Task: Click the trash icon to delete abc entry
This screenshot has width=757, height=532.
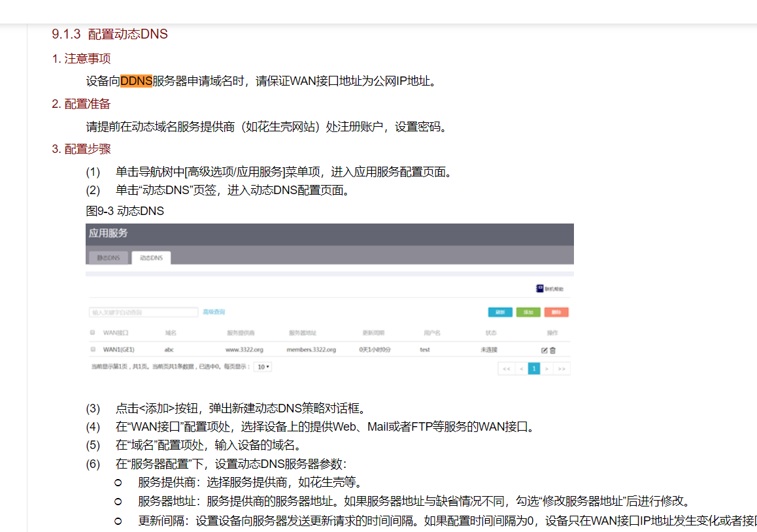Action: point(552,350)
